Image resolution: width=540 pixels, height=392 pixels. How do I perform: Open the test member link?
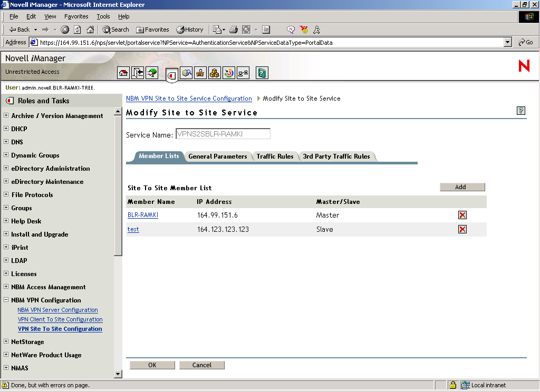coord(133,229)
